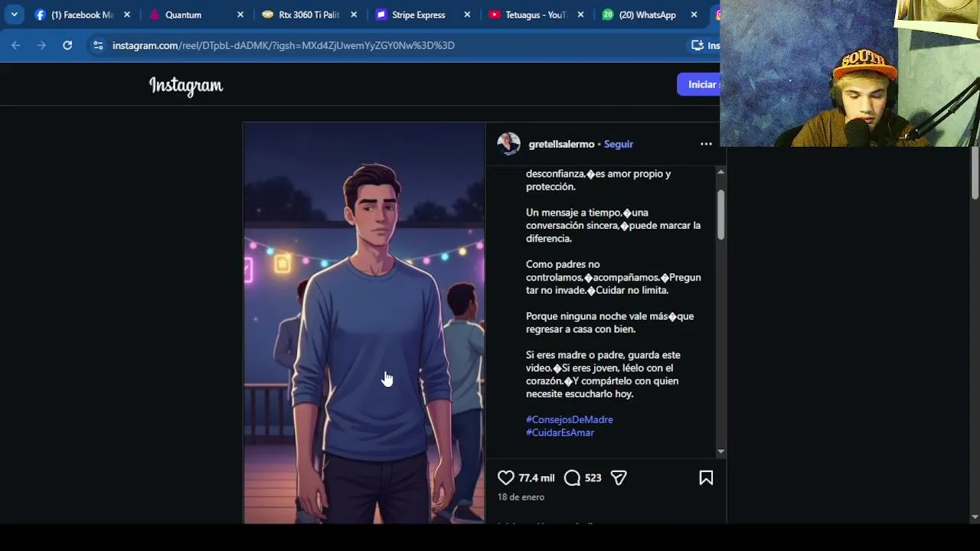
Task: Open the #CuidarEsAmar hashtag
Action: [560, 432]
